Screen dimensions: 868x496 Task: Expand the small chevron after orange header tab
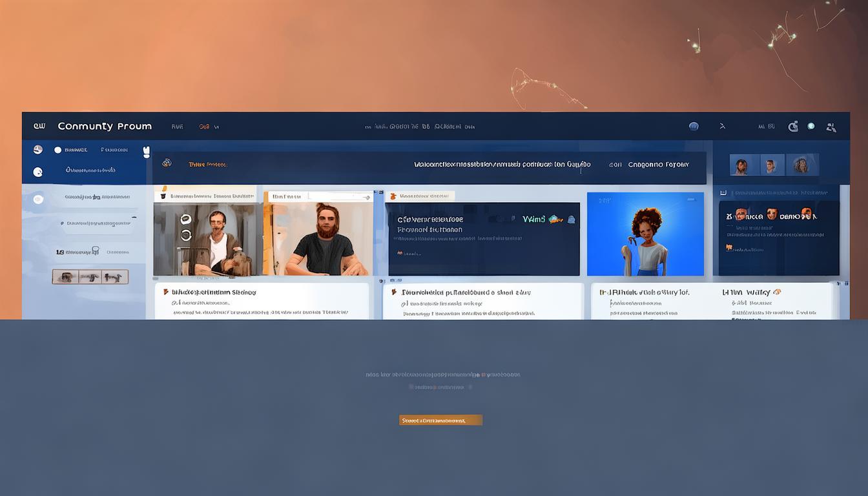coord(216,127)
